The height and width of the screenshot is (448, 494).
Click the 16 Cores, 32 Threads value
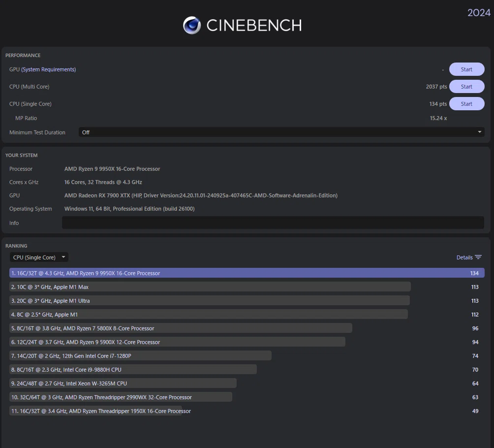(103, 182)
